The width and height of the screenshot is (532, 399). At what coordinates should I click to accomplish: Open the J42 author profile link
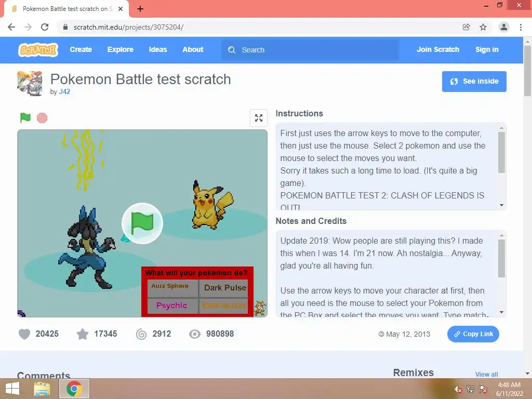point(64,91)
